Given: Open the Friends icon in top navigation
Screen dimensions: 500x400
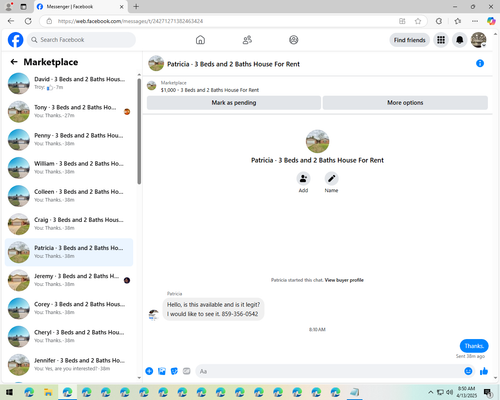Looking at the screenshot, I should (247, 40).
